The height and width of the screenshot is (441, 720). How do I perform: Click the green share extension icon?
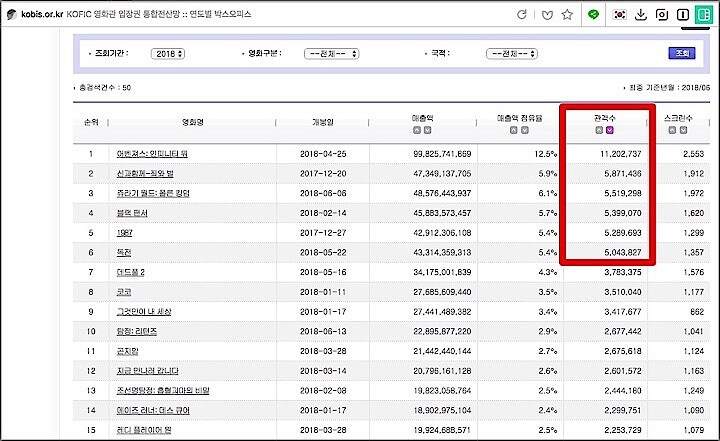[x=594, y=15]
